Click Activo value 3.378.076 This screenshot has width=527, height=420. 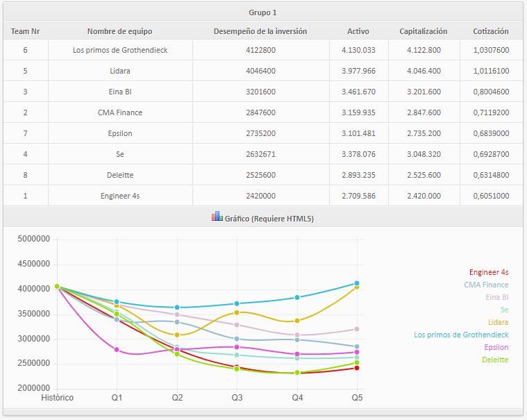point(358,154)
